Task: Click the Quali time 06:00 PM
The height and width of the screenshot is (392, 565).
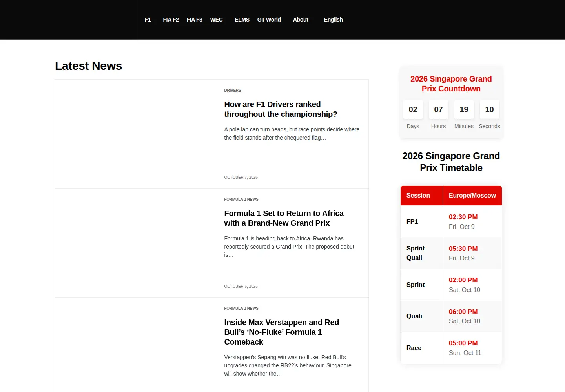Action: (x=463, y=312)
